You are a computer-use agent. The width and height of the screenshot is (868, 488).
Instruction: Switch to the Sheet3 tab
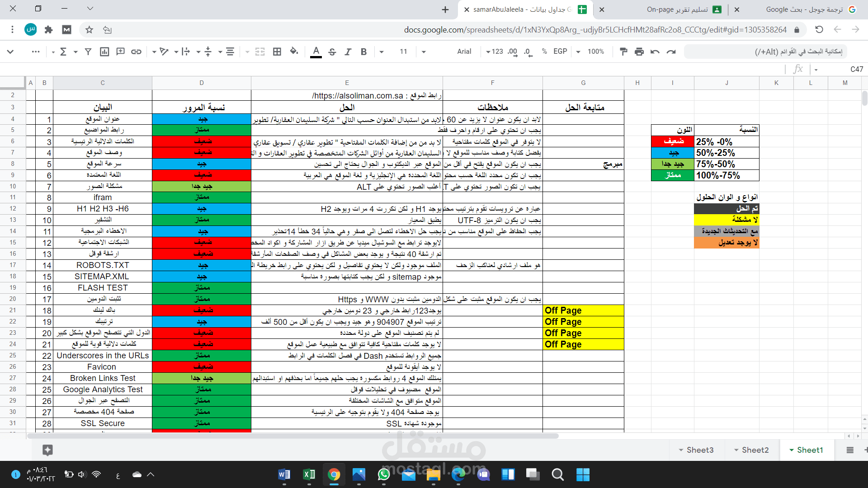click(x=699, y=450)
